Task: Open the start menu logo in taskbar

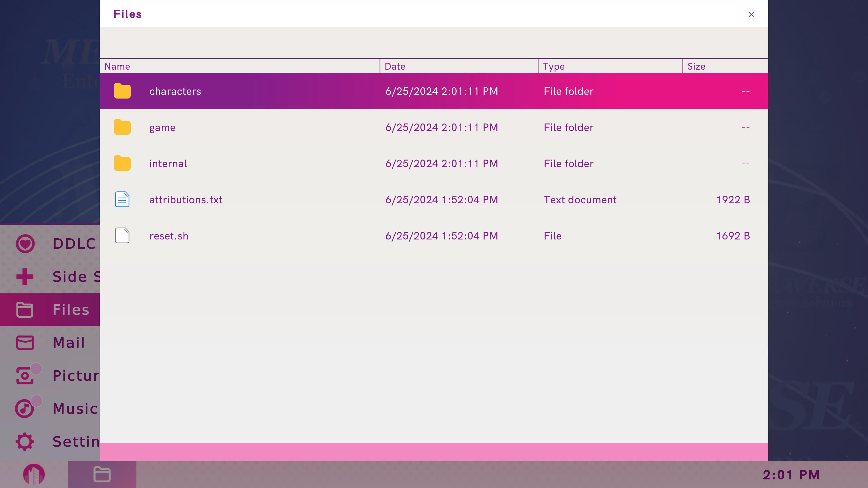Action: [x=34, y=474]
